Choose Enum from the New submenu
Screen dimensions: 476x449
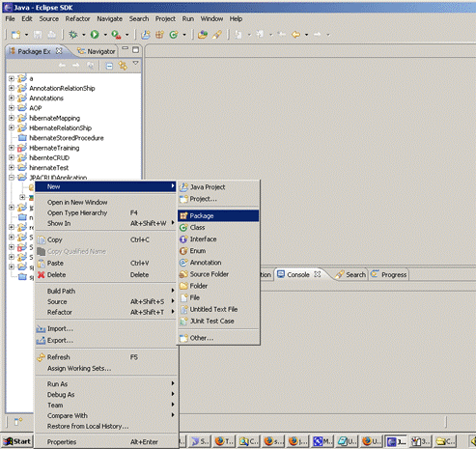point(218,251)
